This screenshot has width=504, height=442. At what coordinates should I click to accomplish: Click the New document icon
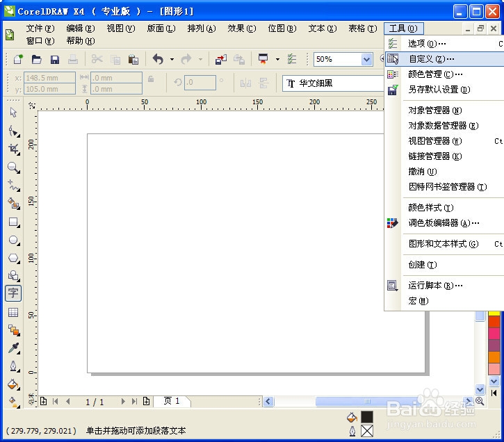click(x=18, y=60)
